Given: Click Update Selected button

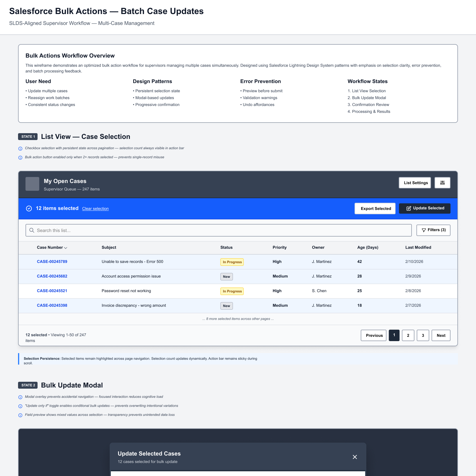Looking at the screenshot, I should tap(425, 209).
